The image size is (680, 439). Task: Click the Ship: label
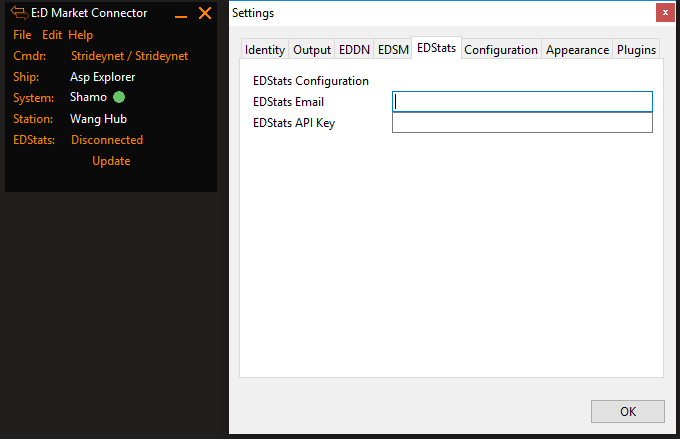(26, 77)
